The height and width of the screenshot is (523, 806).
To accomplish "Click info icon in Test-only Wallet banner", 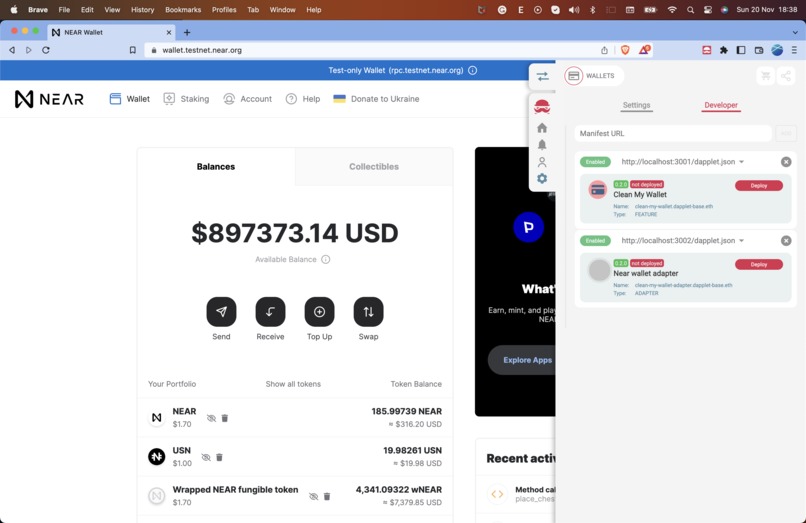I will (x=472, y=70).
